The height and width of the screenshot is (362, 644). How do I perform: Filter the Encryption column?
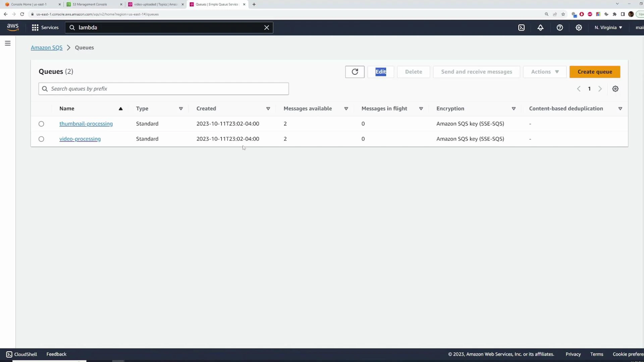(514, 109)
